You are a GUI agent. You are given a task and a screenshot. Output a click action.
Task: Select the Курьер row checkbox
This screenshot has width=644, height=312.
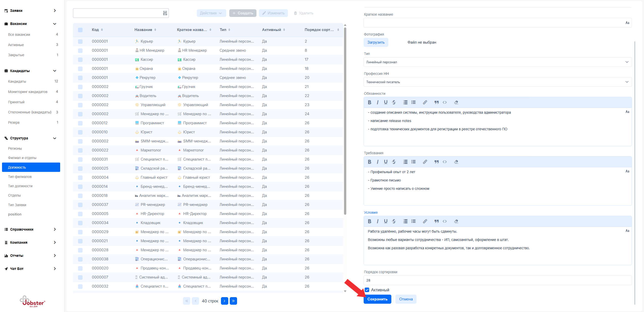(x=80, y=41)
